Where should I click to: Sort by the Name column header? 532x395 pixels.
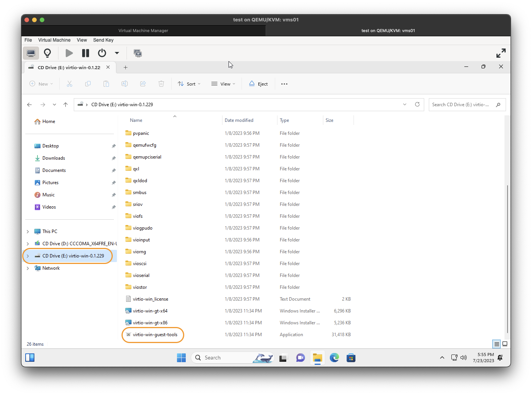136,120
